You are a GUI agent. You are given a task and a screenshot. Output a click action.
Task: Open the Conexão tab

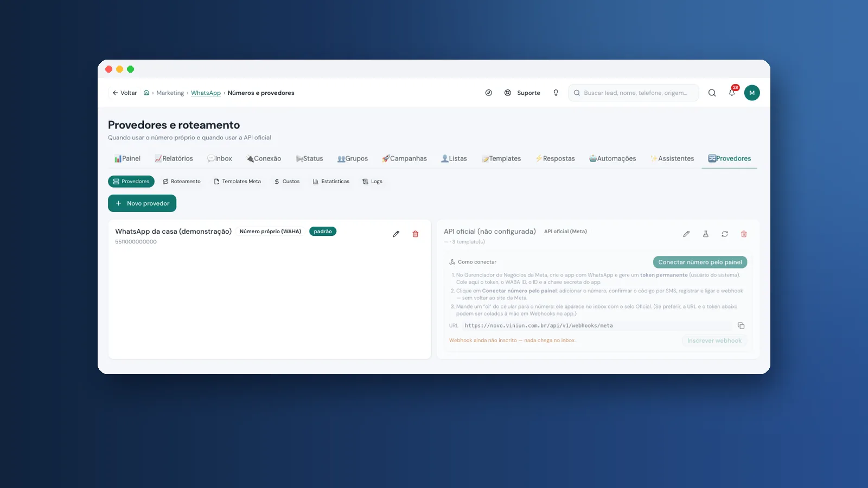click(x=264, y=158)
